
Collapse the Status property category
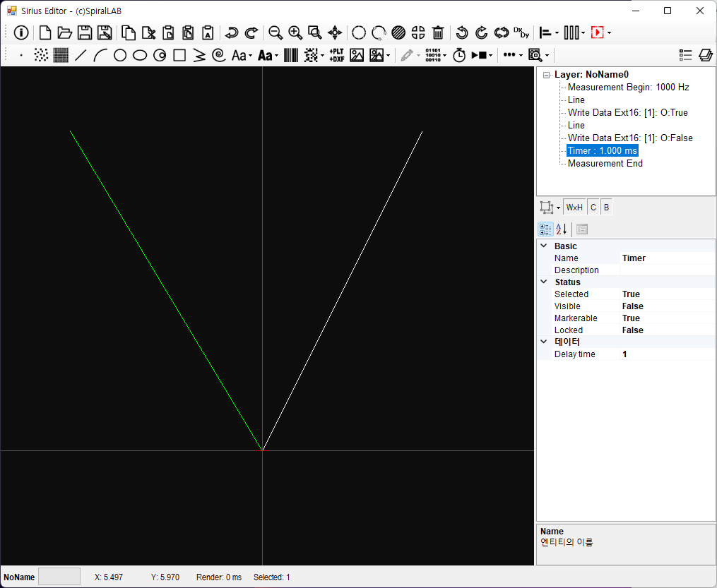point(544,282)
